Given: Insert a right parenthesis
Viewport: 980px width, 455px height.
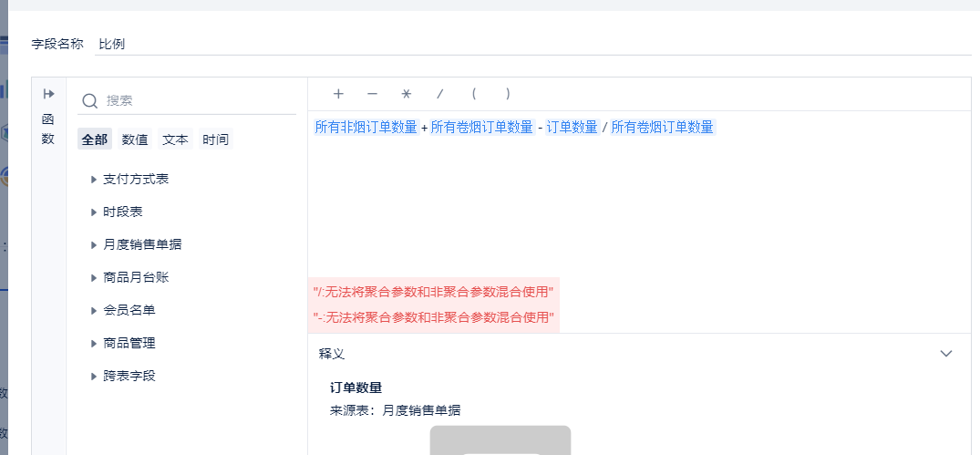Looking at the screenshot, I should point(508,94).
